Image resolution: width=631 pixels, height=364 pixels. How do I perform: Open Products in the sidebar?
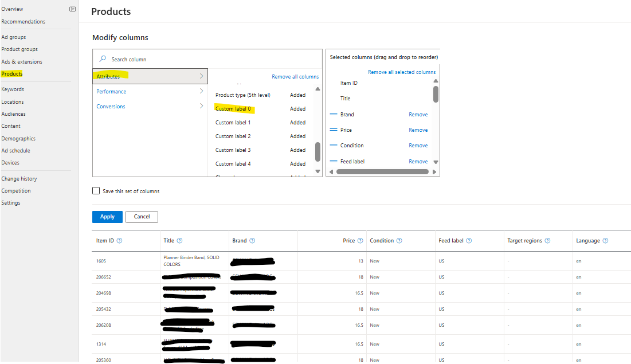coord(12,74)
